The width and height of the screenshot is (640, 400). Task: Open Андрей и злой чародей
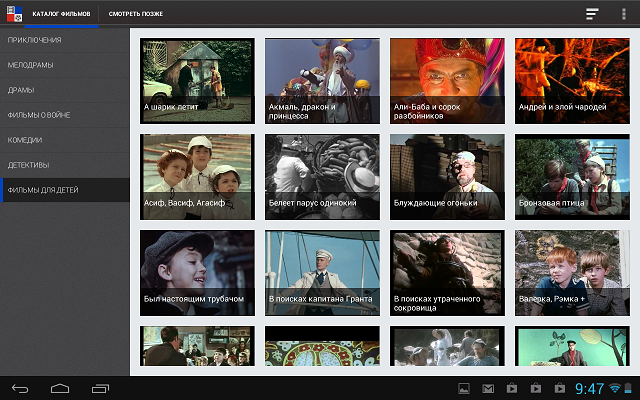(572, 81)
